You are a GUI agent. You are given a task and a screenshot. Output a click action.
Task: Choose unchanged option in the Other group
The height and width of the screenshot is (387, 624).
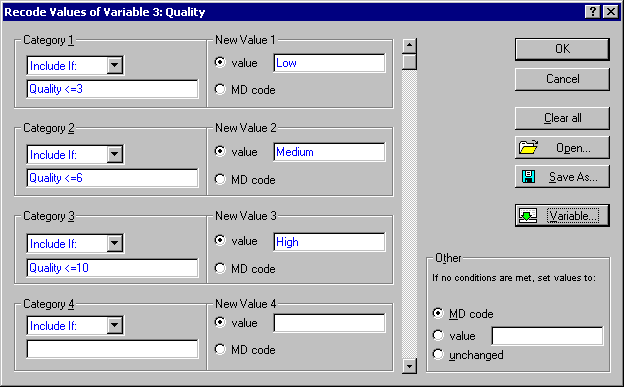point(438,354)
